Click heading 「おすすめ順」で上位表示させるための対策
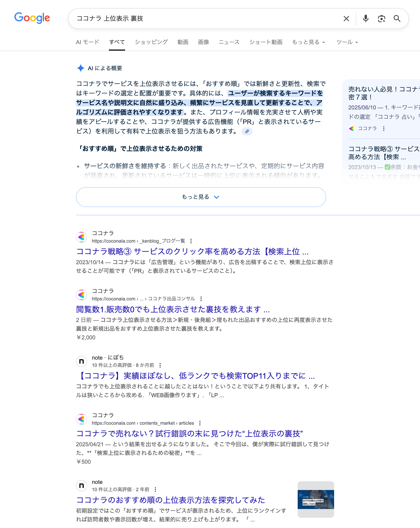Image resolution: width=420 pixels, height=528 pixels. tap(139, 149)
